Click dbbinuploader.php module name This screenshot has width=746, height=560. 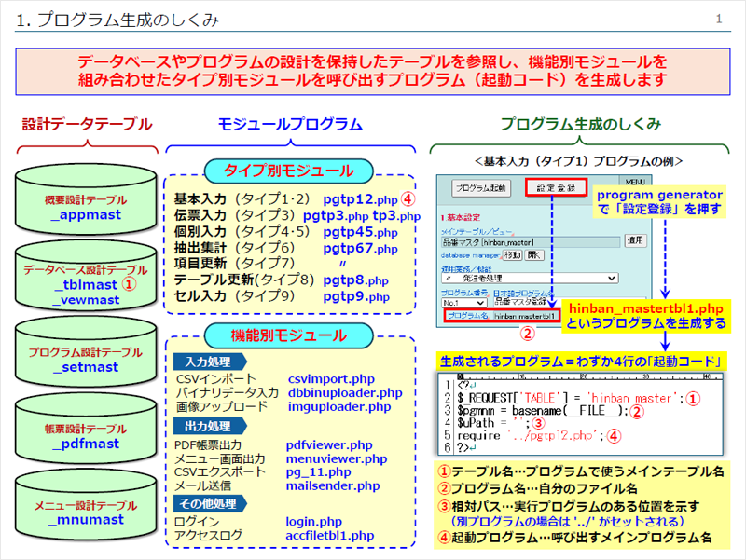point(345,392)
